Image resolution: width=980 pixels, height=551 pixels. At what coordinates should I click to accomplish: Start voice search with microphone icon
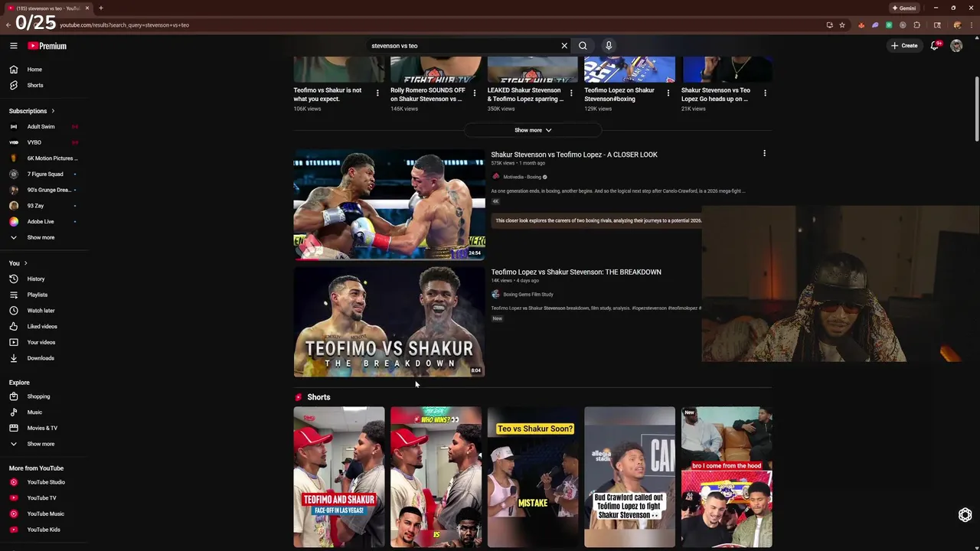coord(609,46)
